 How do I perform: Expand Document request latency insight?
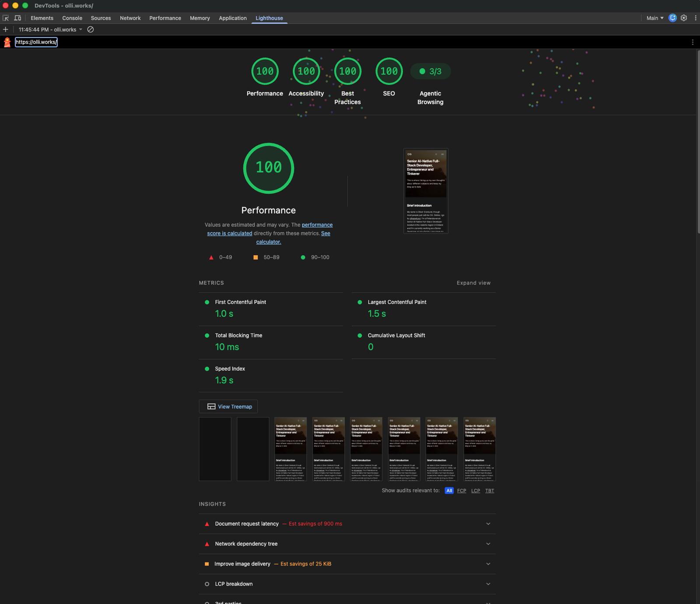click(x=347, y=524)
